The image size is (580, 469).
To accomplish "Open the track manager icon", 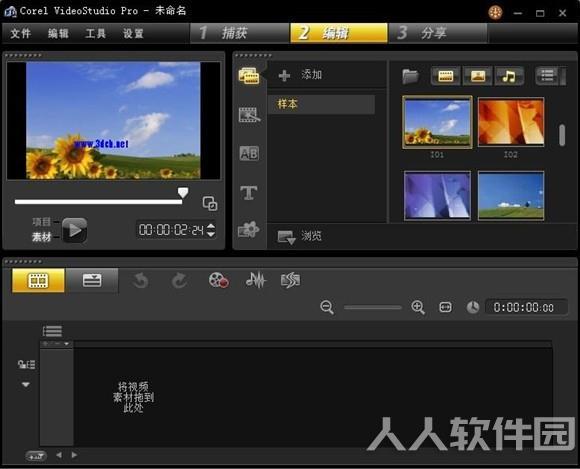I will click(26, 365).
